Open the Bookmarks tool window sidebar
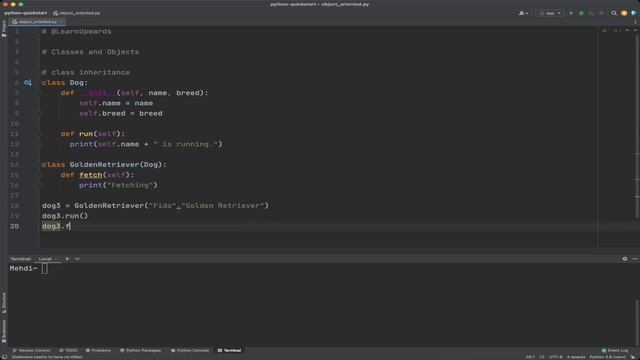The image size is (640, 360). [4, 331]
